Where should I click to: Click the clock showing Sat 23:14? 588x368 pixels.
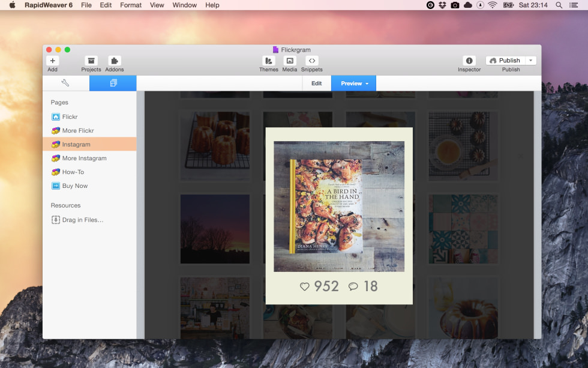(x=533, y=5)
